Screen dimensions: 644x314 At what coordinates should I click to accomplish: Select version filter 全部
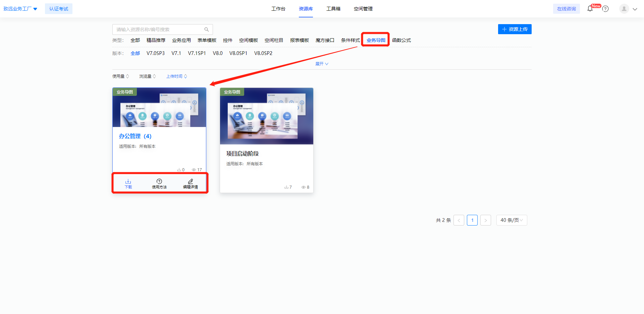click(135, 53)
